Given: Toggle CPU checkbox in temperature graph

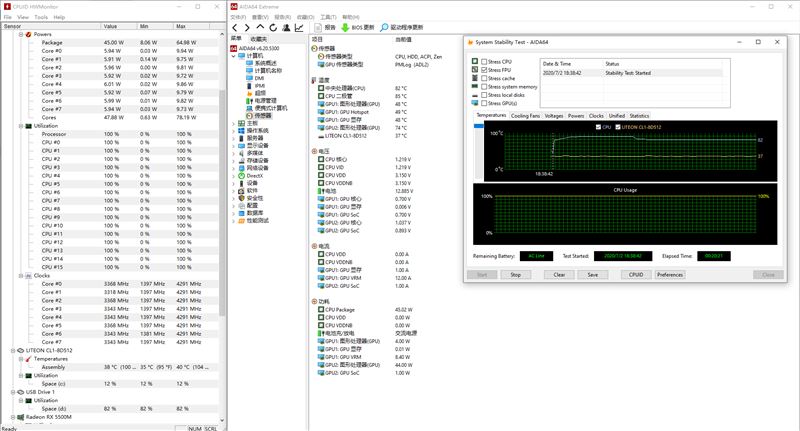Looking at the screenshot, I should [x=598, y=127].
